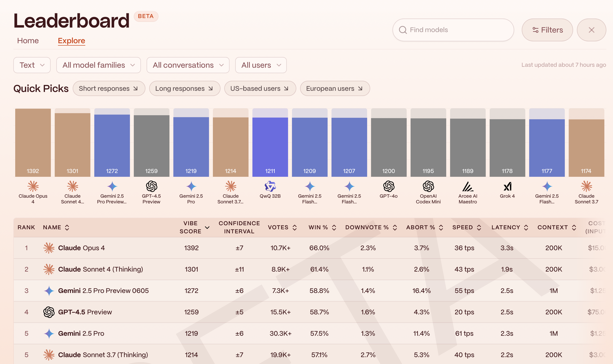The width and height of the screenshot is (613, 364).
Task: Click the magnifier icon in the search box
Action: point(403,30)
